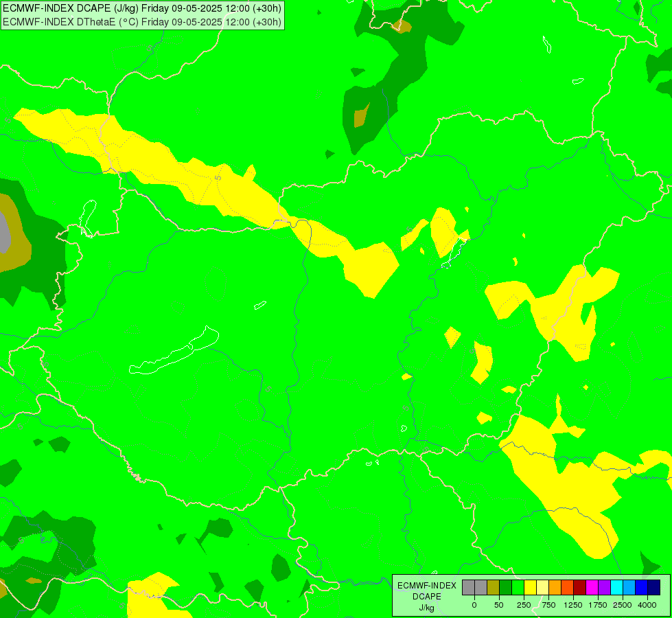Click the dark red legend swatch
The image size is (672, 618).
579,587
